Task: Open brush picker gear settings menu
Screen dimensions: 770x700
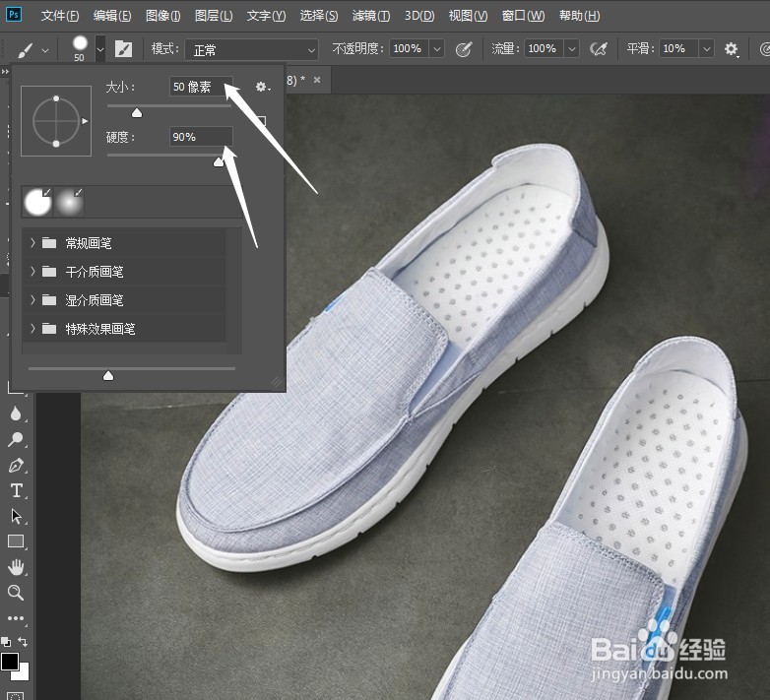Action: point(262,87)
